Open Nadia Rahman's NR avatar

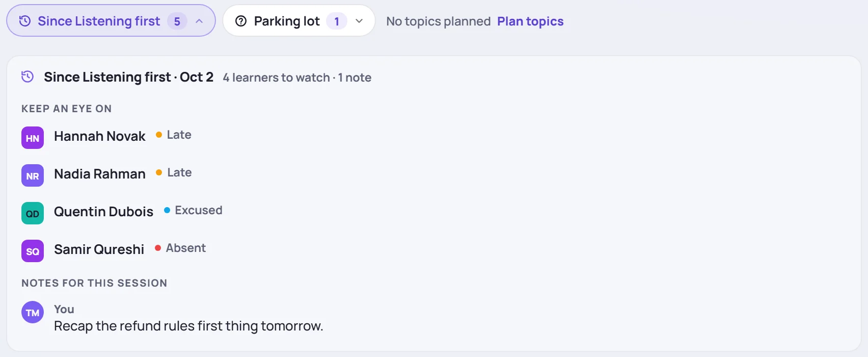[x=33, y=175]
